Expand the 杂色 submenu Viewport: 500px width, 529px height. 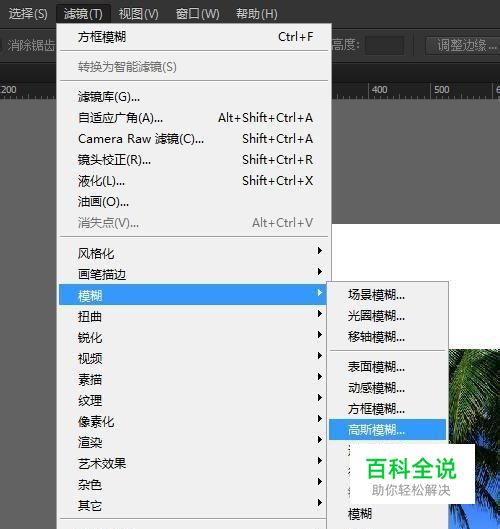pyautogui.click(x=193, y=484)
